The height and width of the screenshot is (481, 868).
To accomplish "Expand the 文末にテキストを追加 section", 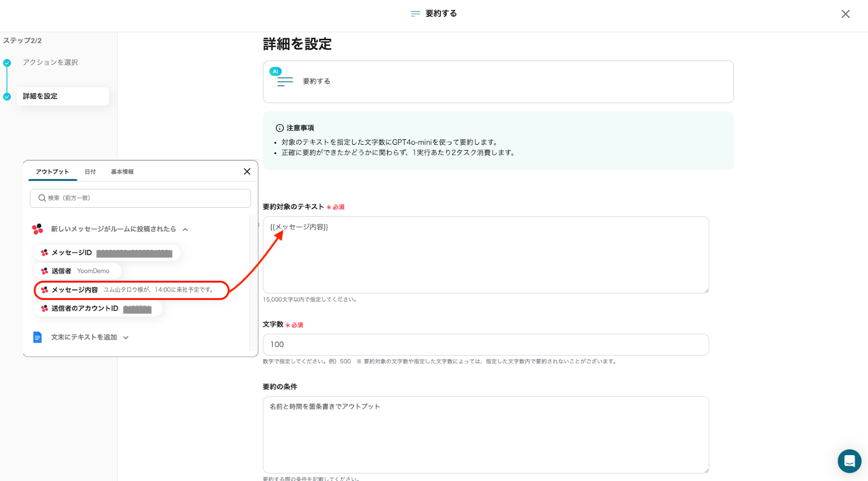I will (126, 337).
